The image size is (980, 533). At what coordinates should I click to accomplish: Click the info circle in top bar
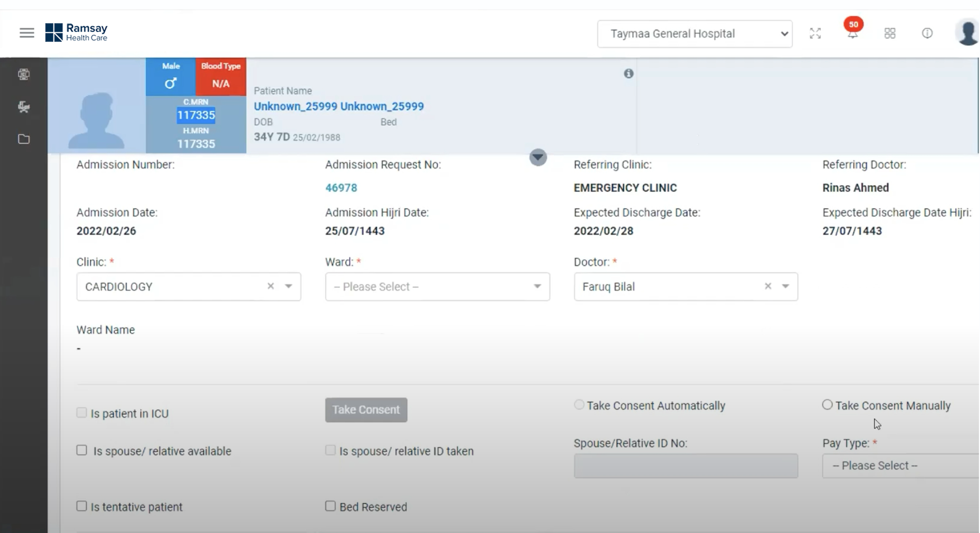(927, 33)
